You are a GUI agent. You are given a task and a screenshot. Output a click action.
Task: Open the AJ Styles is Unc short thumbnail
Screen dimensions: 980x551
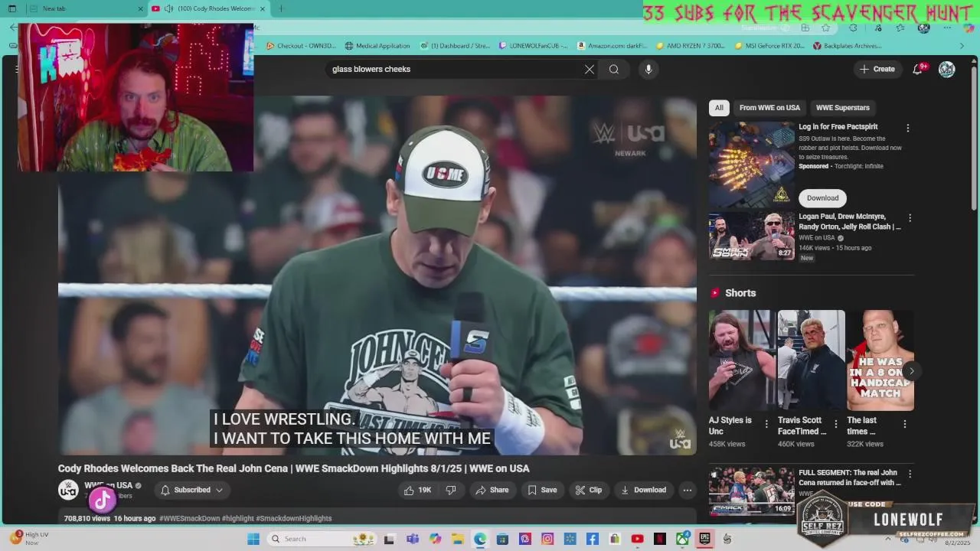pyautogui.click(x=741, y=360)
